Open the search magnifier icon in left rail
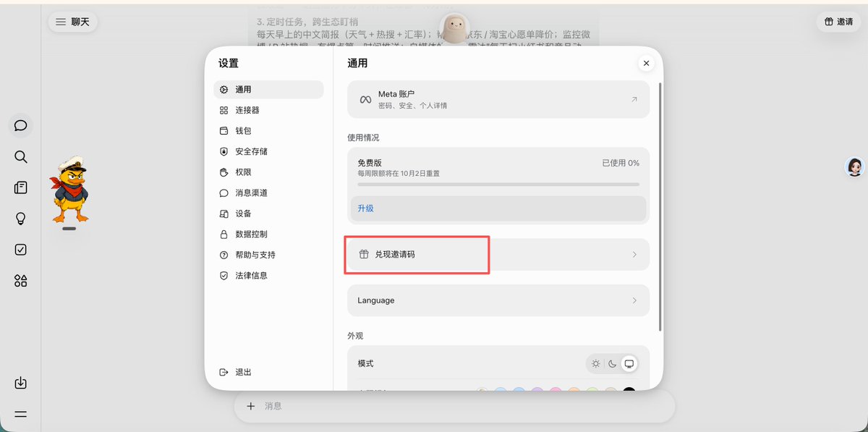 tap(20, 157)
